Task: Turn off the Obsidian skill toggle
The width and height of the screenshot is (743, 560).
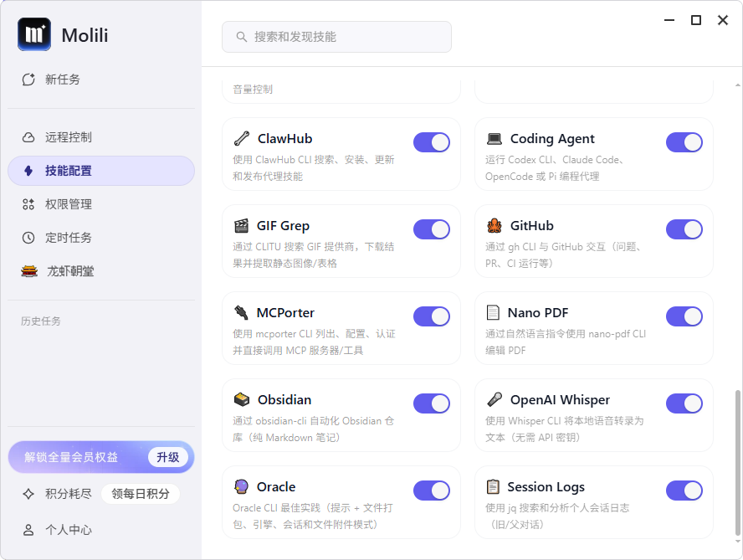Action: (432, 403)
